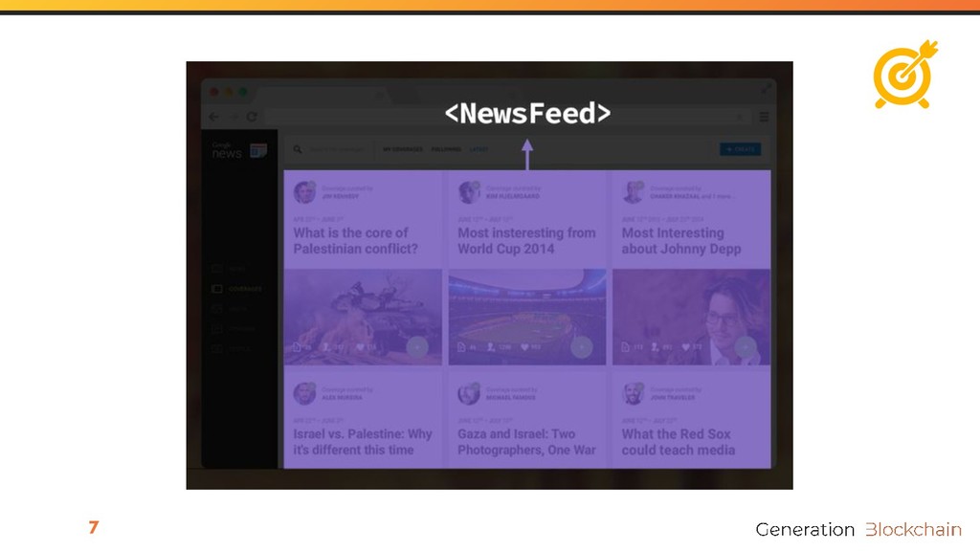980x551 pixels.
Task: Click the blue Create button
Action: click(x=741, y=149)
